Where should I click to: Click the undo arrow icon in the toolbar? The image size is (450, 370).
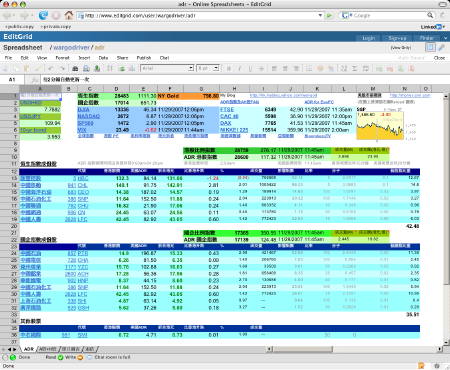click(x=51, y=68)
